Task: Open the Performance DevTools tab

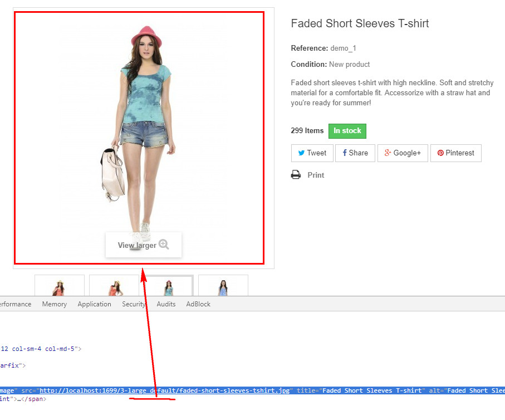Action: coord(16,304)
